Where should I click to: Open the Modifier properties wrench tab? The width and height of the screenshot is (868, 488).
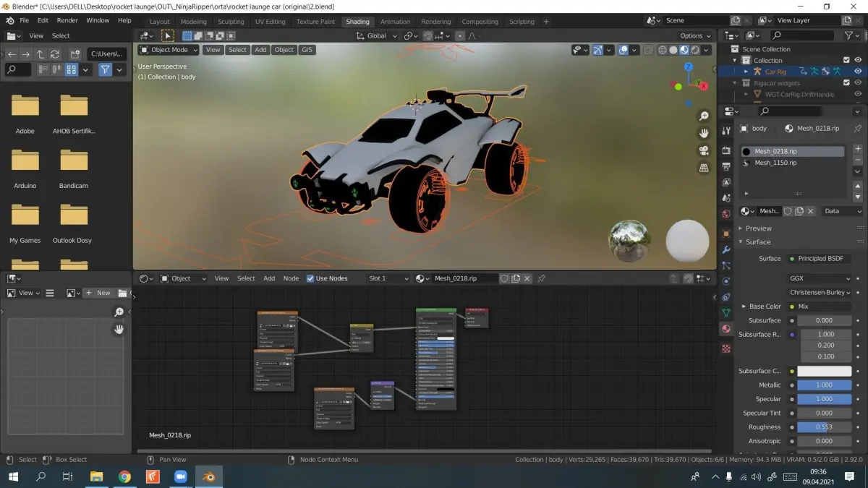coord(726,250)
